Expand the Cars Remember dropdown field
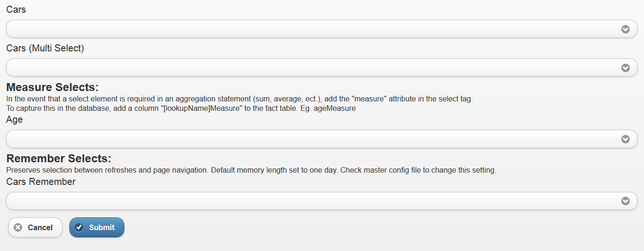 point(312,201)
